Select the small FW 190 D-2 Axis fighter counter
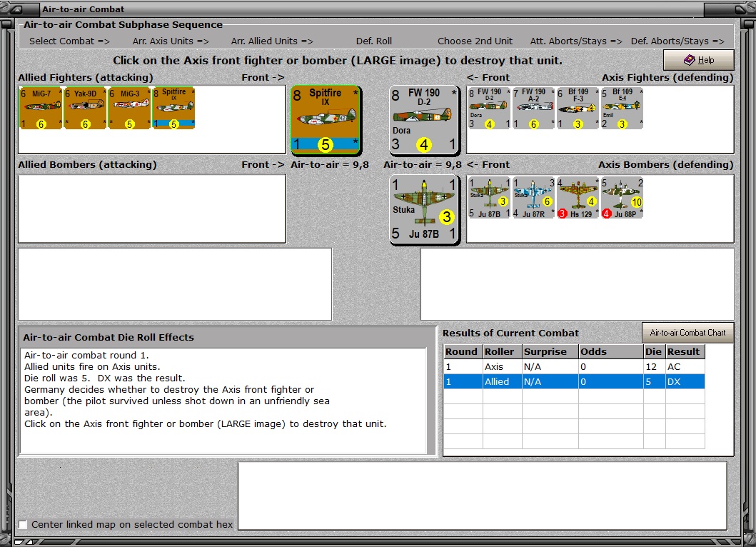756x547 pixels. click(489, 108)
